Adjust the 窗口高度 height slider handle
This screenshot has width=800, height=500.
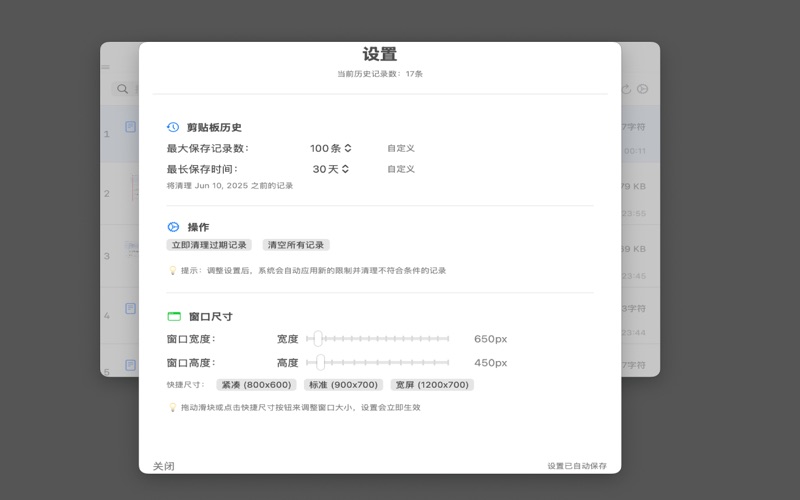pyautogui.click(x=320, y=362)
